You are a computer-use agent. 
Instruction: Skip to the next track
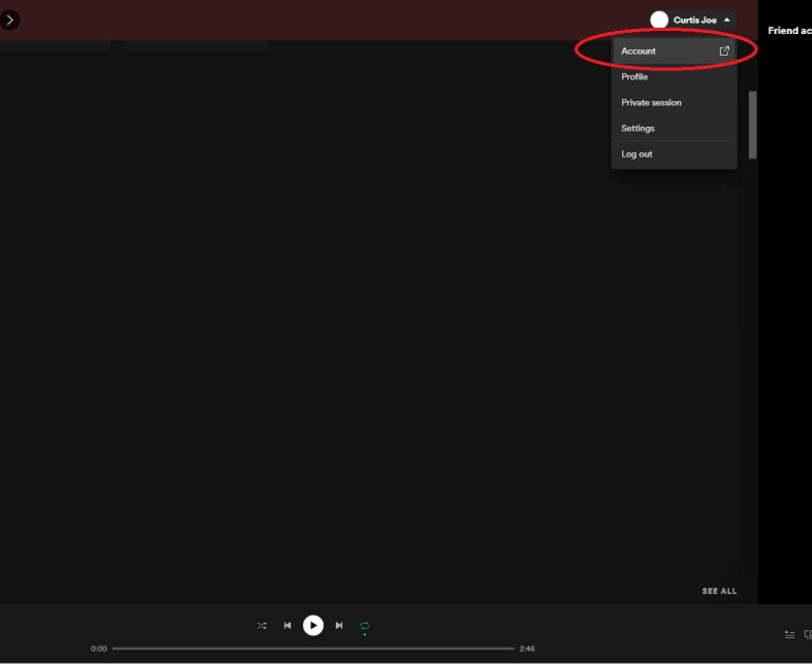click(339, 626)
